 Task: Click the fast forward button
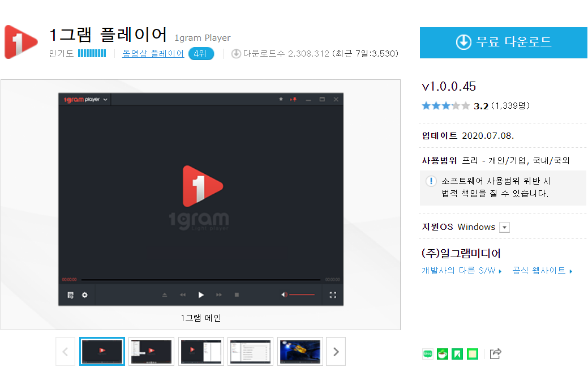coord(219,295)
